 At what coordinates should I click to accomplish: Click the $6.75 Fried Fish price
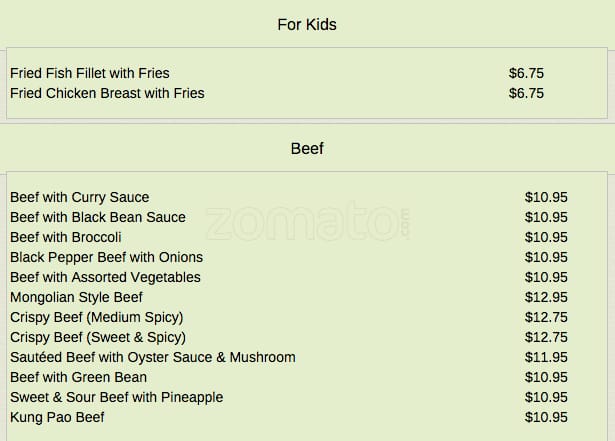526,73
